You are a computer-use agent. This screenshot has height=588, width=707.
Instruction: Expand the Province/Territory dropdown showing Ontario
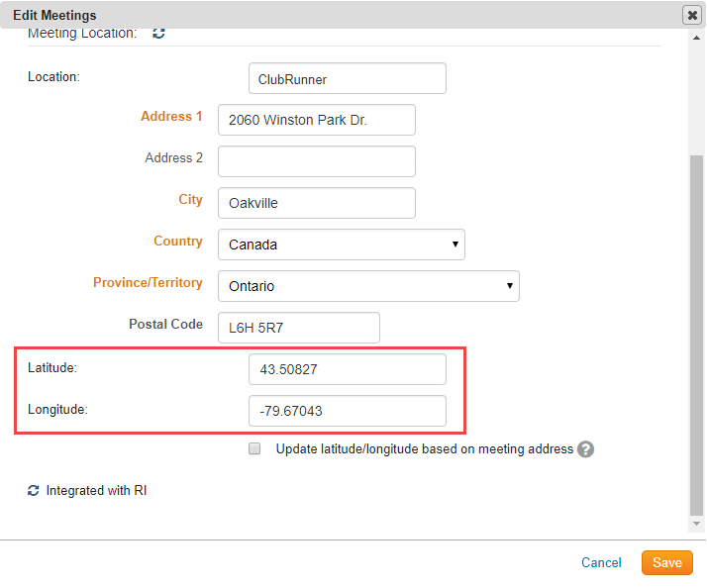367,286
